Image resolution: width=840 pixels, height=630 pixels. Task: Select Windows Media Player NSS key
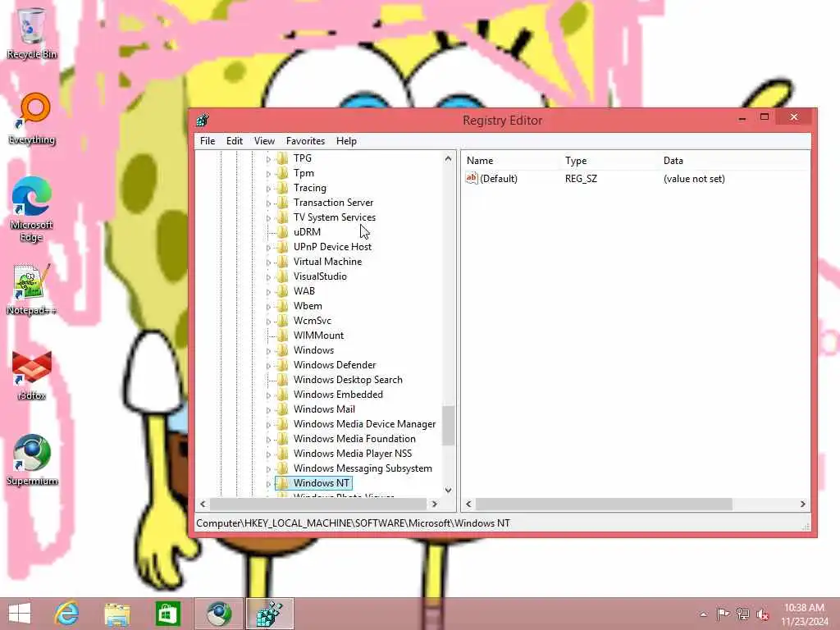tap(353, 453)
